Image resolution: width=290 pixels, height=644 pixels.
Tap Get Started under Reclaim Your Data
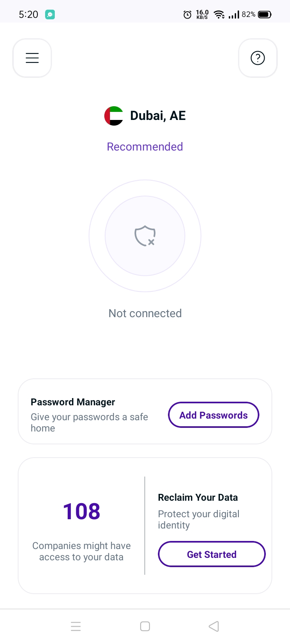[211, 554]
